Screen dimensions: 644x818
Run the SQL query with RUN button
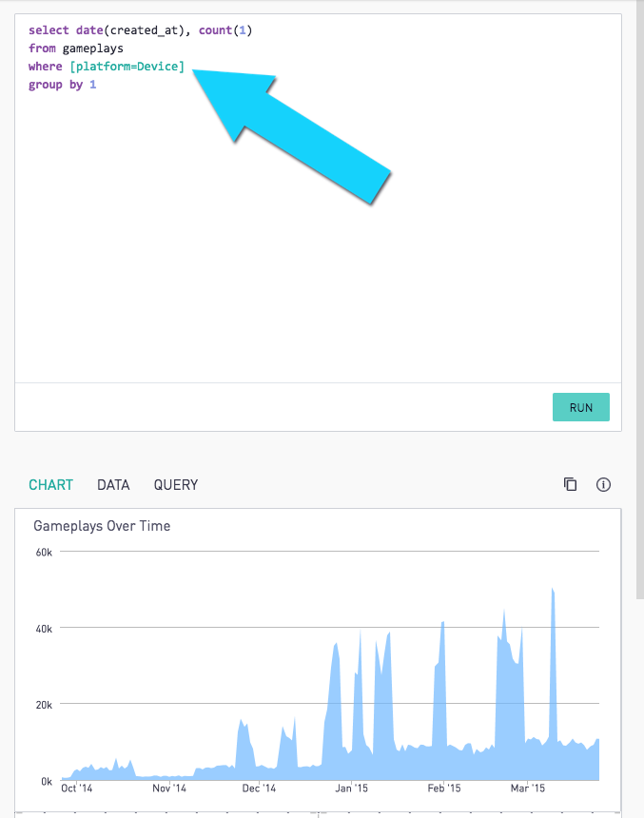click(x=581, y=407)
